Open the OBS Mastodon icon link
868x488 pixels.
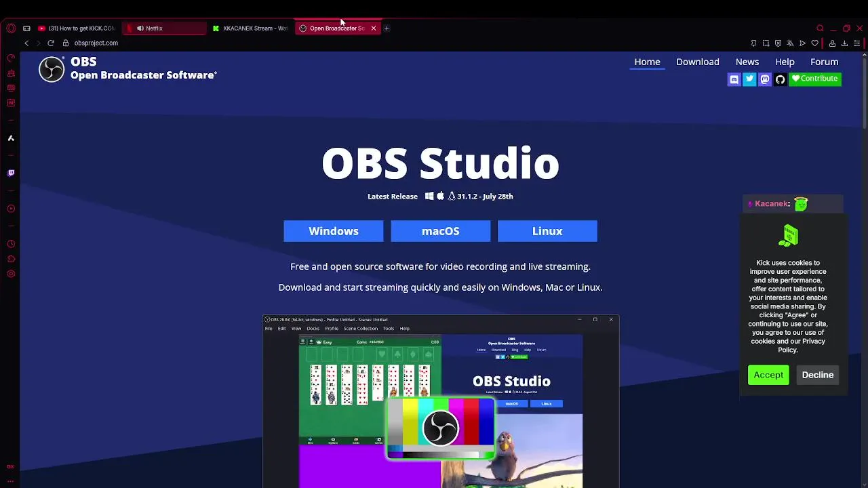click(x=765, y=79)
